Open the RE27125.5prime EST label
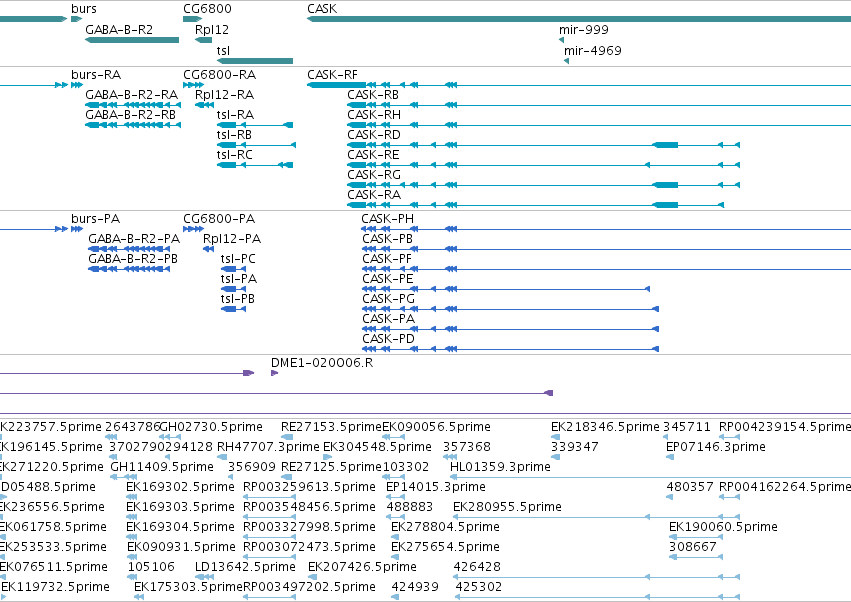 coord(332,467)
